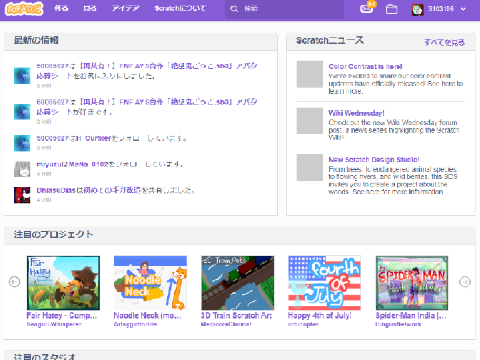
Task: Click the Noodle Neck project title
Action: (x=148, y=315)
